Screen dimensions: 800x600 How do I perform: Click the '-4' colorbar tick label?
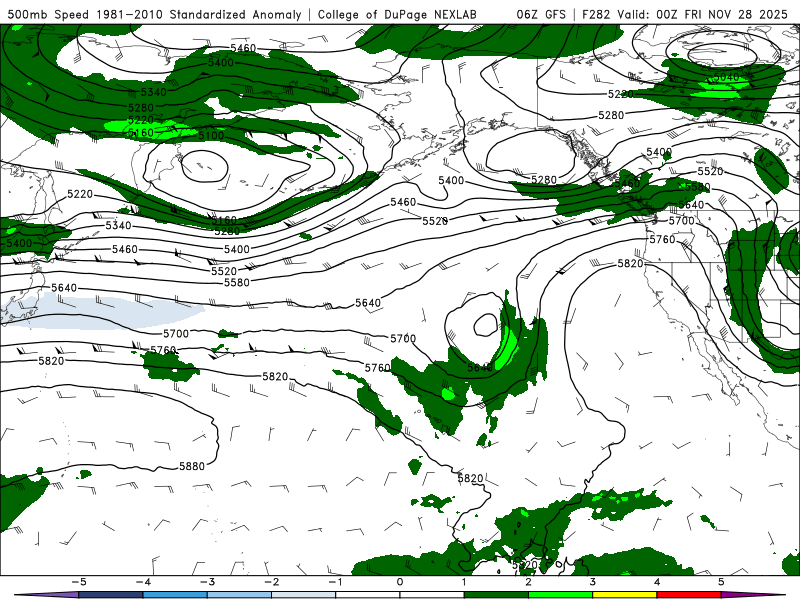click(143, 582)
